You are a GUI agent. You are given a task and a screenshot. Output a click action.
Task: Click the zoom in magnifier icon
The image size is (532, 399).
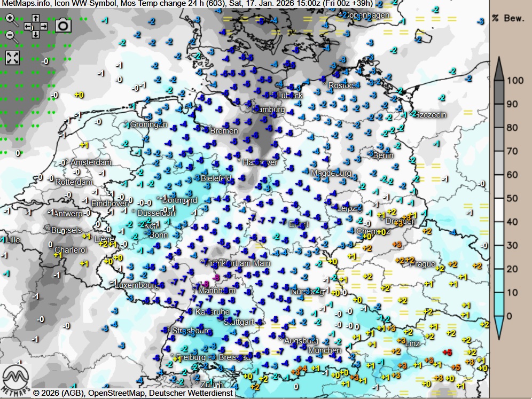11,21
